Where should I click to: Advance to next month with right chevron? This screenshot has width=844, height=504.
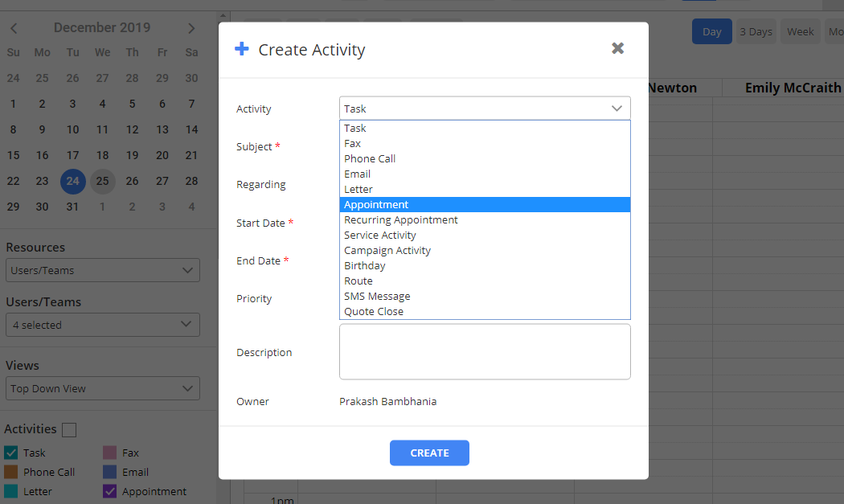(x=191, y=27)
